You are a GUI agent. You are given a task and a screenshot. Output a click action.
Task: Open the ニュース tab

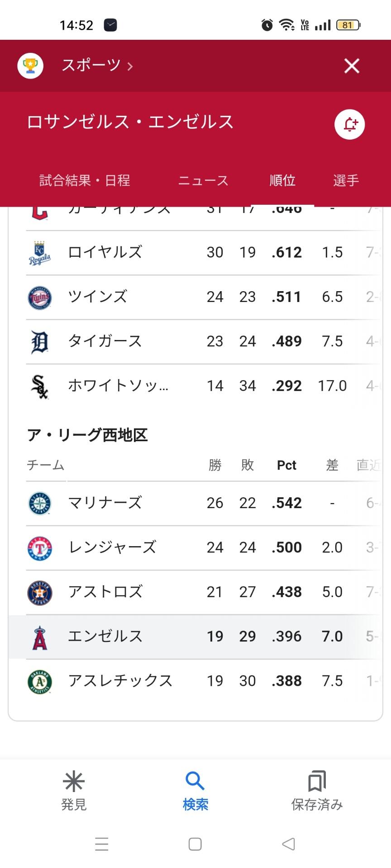[x=203, y=180]
